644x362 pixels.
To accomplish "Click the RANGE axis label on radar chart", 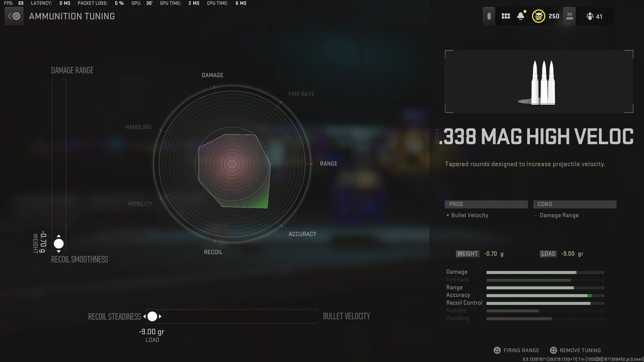I will click(x=329, y=164).
